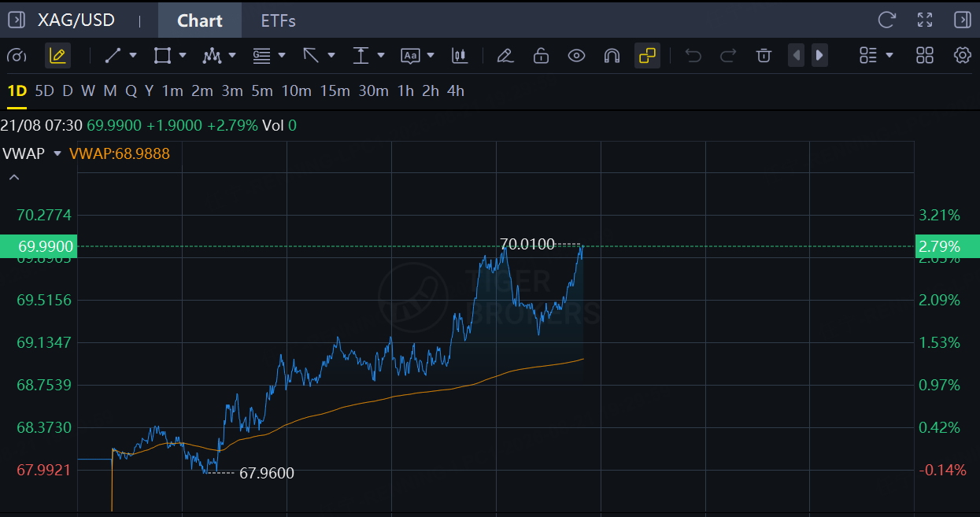Click the 2.79% change label
This screenshot has height=517, width=980.
(947, 246)
